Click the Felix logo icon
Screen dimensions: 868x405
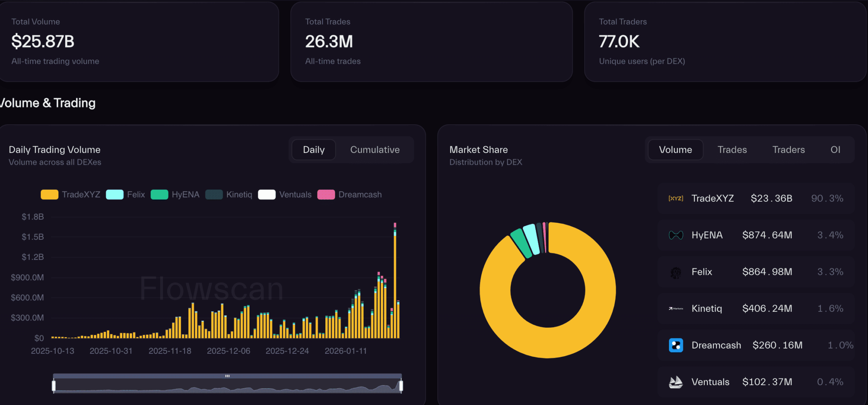(676, 272)
